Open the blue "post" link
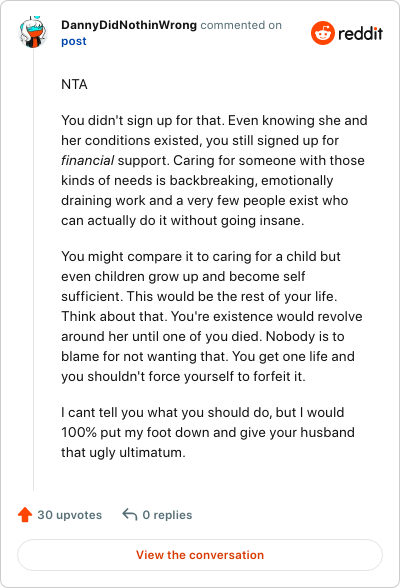 73,41
